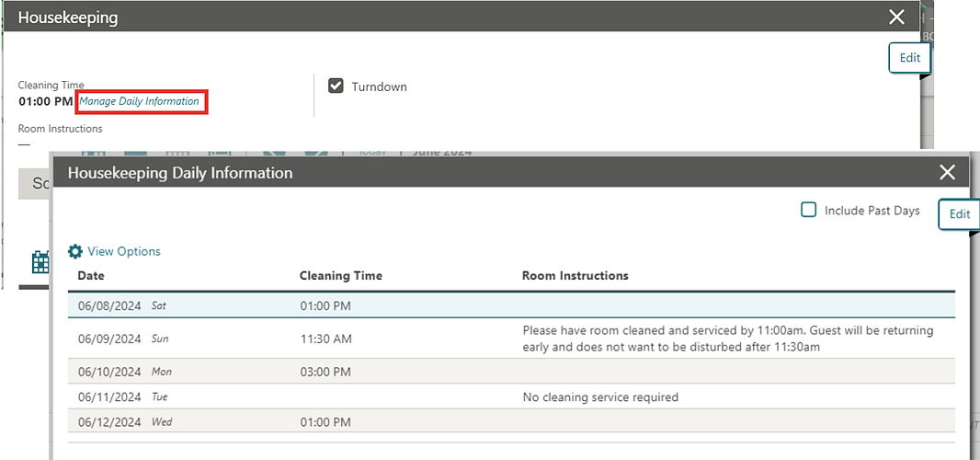980x460 pixels.
Task: Select the 06/09/2024 Sun date cell
Action: click(109, 339)
